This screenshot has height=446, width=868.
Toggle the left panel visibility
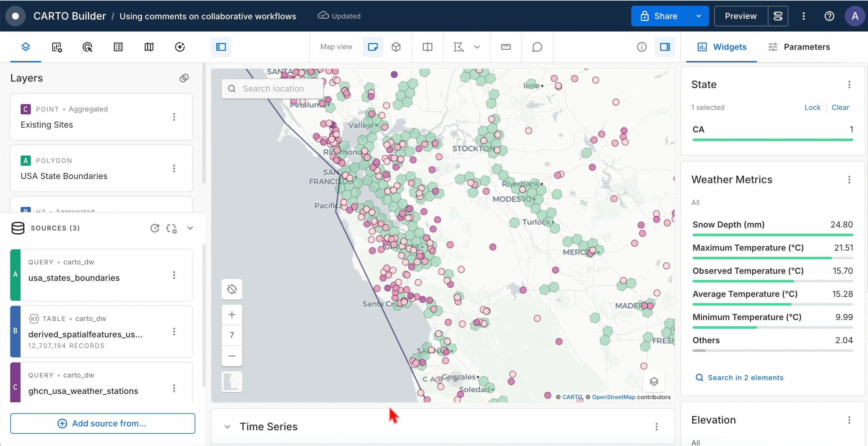[221, 47]
